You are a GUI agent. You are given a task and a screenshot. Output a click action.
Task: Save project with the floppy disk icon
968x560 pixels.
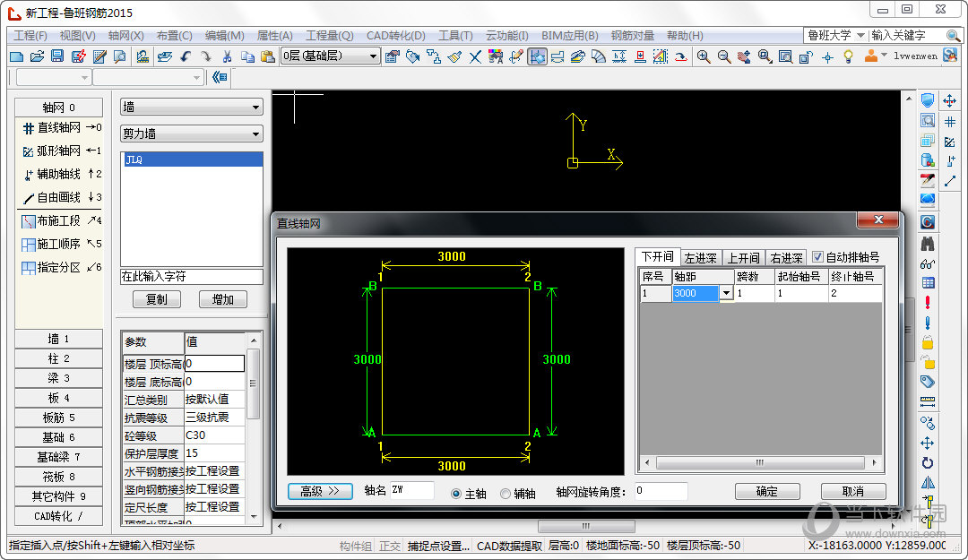click(x=57, y=56)
